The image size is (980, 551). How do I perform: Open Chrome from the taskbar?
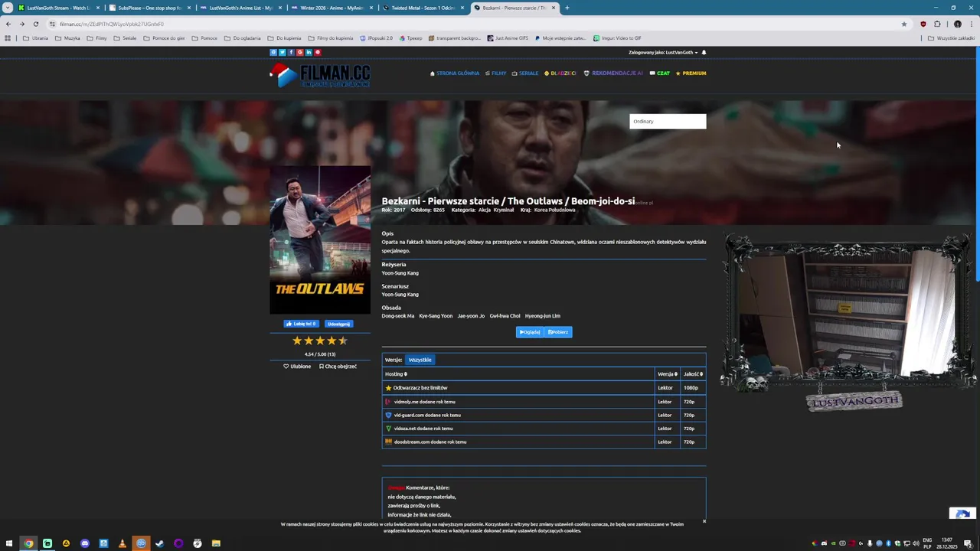[28, 543]
